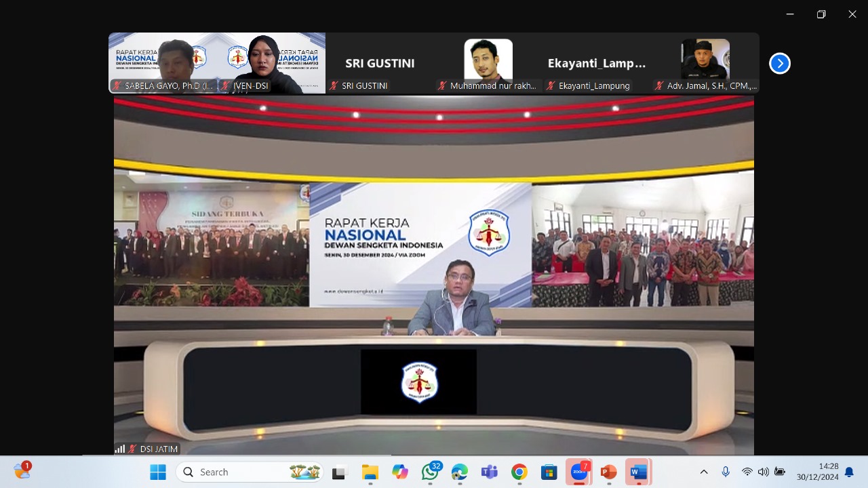
Task: Launch Microsoft Edge from the taskbar
Action: coord(460,472)
